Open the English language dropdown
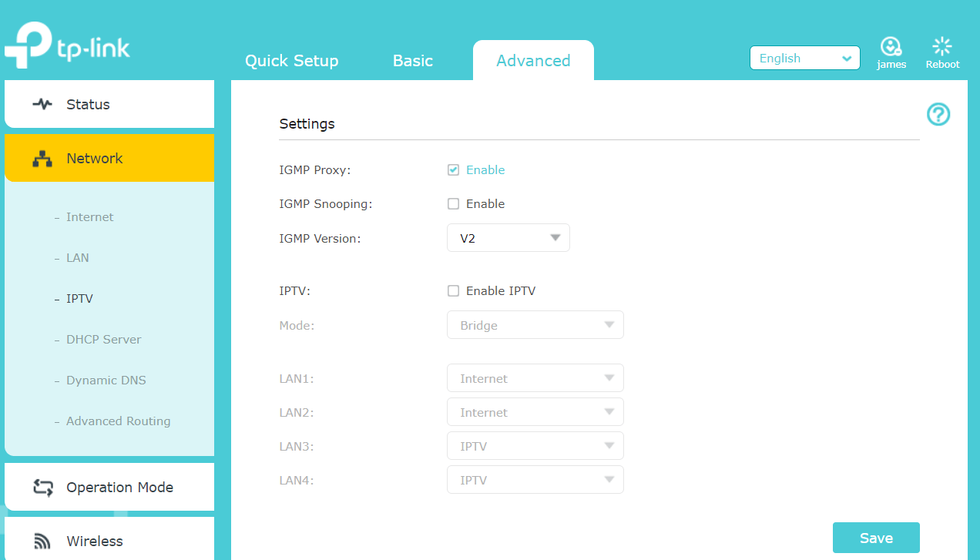The image size is (980, 560). [x=804, y=59]
